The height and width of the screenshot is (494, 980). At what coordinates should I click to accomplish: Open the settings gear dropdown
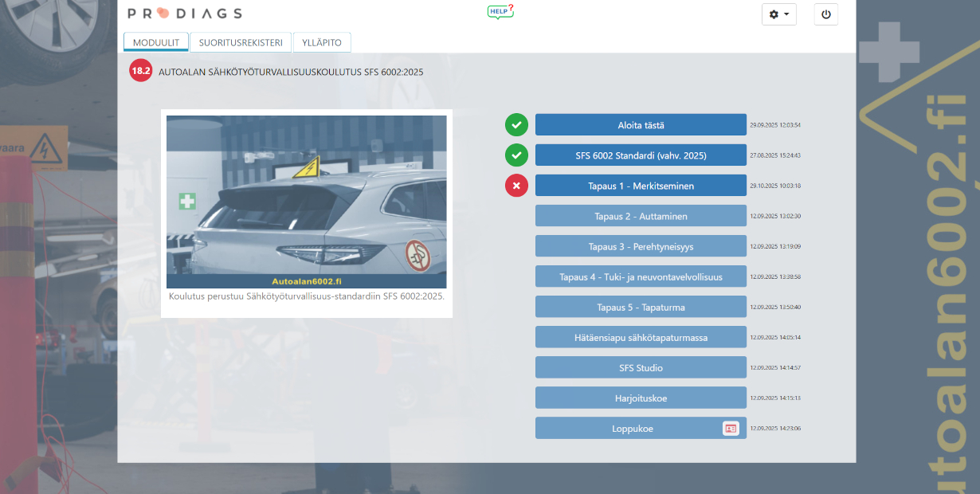779,14
